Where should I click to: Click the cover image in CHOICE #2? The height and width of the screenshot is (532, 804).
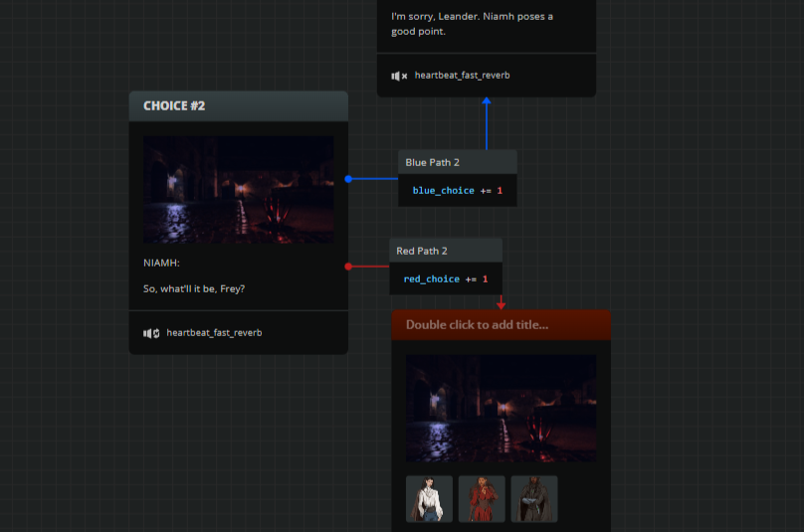click(238, 189)
